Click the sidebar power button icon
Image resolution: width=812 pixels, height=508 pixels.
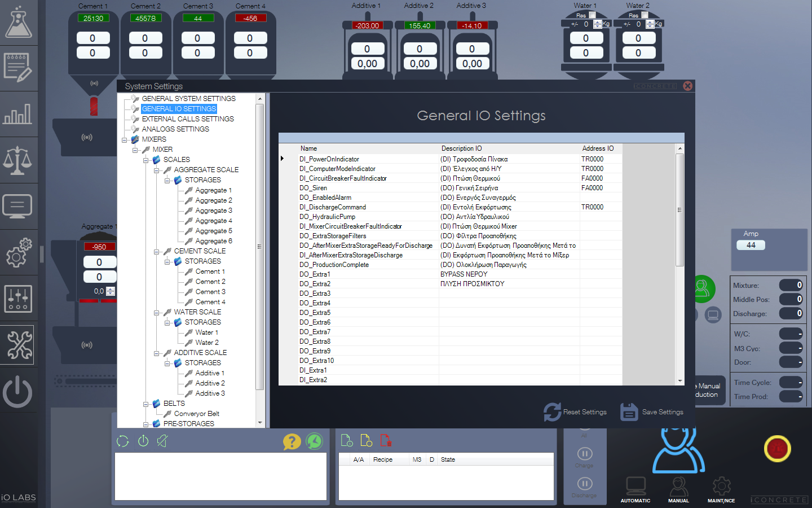click(x=18, y=391)
